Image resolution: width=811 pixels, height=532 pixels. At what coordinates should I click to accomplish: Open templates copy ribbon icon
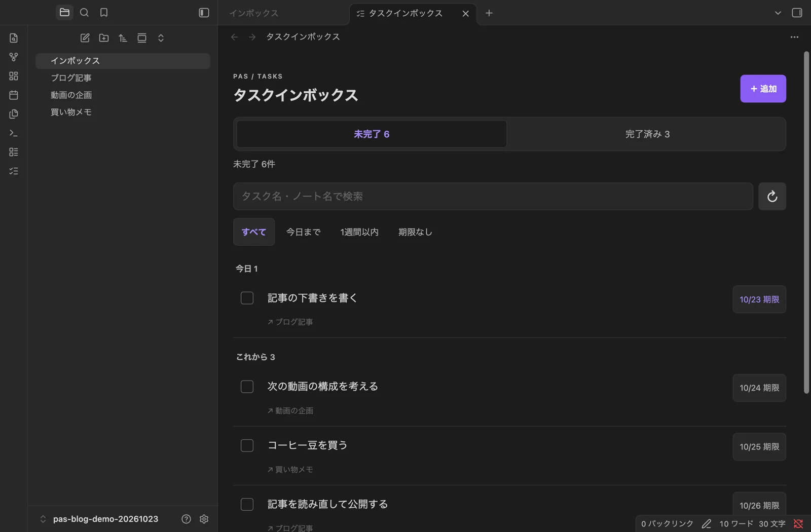pos(14,114)
